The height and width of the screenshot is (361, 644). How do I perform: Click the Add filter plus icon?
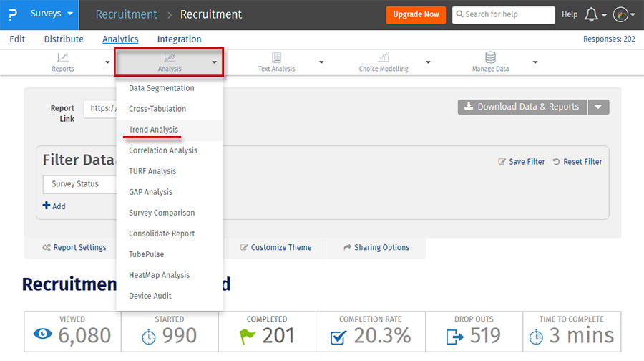tap(47, 206)
